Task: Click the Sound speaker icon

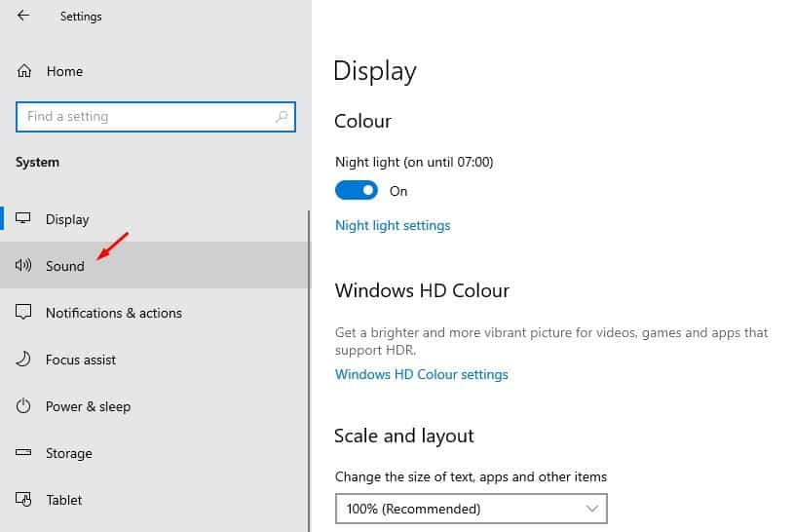Action: (23, 265)
